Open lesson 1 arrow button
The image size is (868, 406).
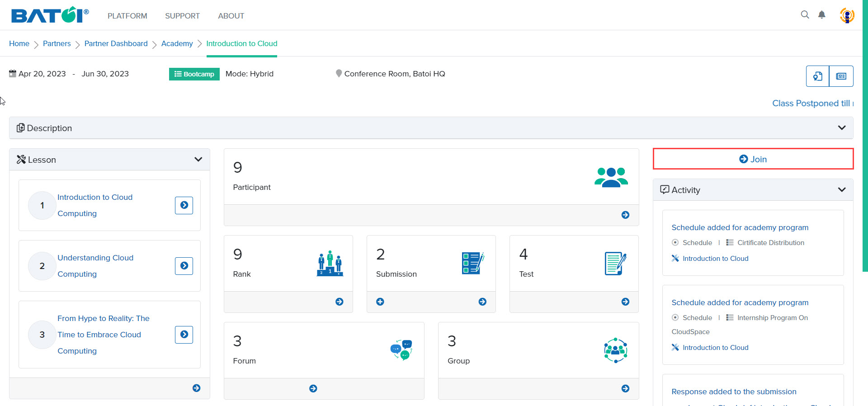[x=184, y=205]
